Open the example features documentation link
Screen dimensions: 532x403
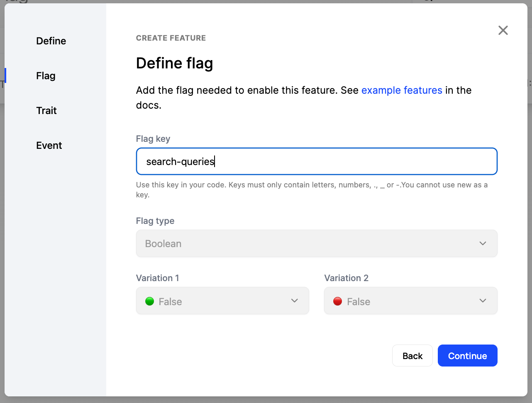pyautogui.click(x=402, y=90)
